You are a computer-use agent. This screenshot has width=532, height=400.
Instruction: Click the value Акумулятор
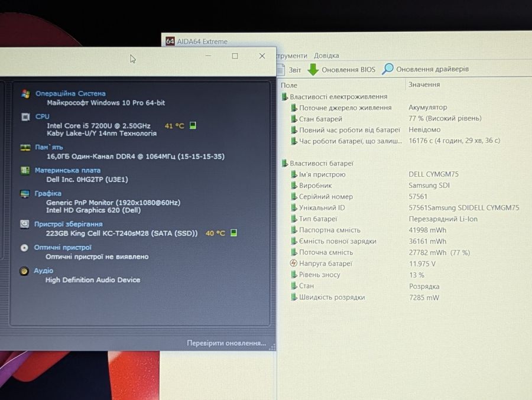pyautogui.click(x=427, y=107)
